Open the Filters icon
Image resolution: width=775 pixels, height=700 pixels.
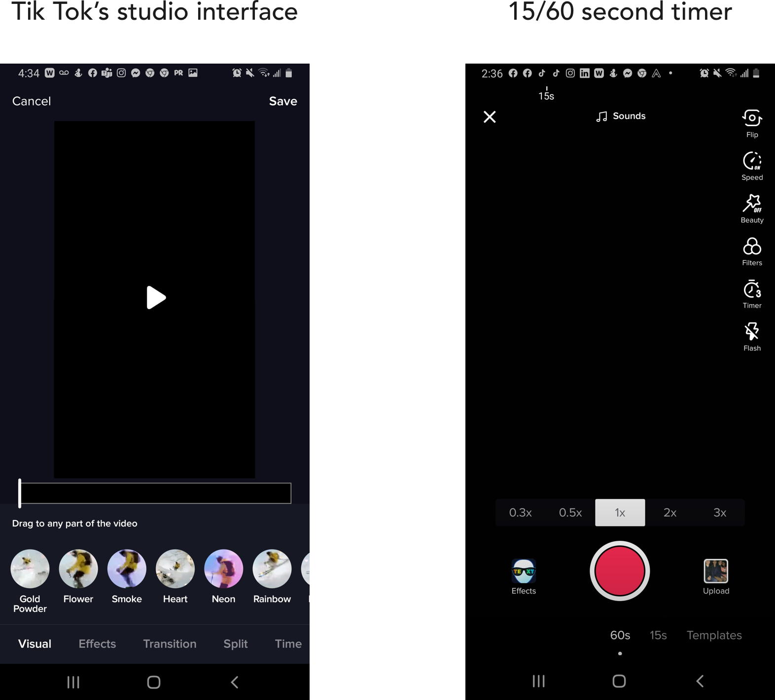coord(752,246)
